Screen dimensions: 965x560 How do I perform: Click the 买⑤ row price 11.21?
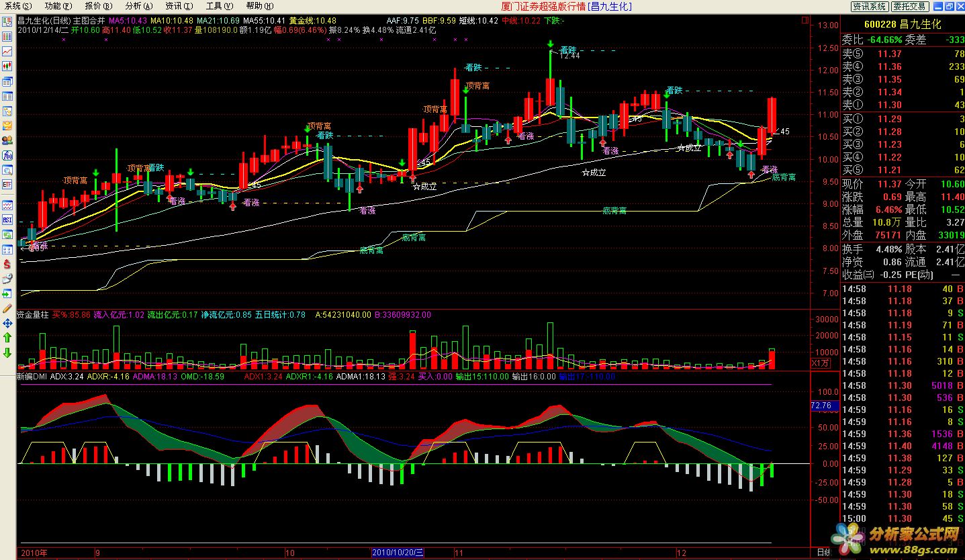[x=890, y=170]
